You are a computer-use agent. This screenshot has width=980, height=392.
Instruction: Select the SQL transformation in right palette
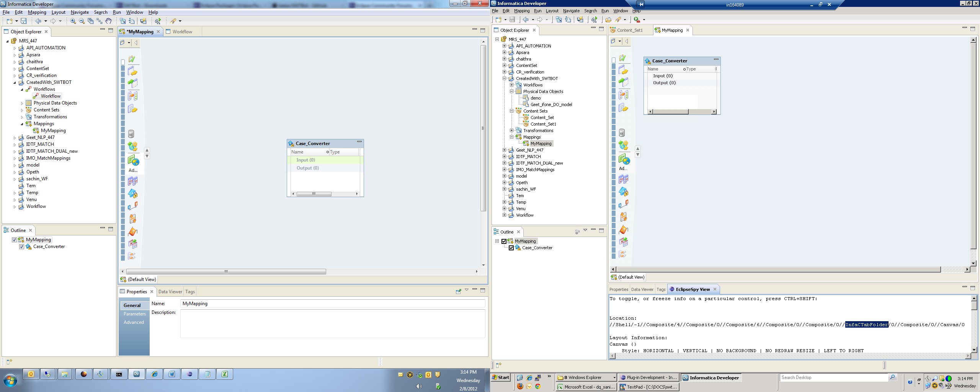point(622,132)
